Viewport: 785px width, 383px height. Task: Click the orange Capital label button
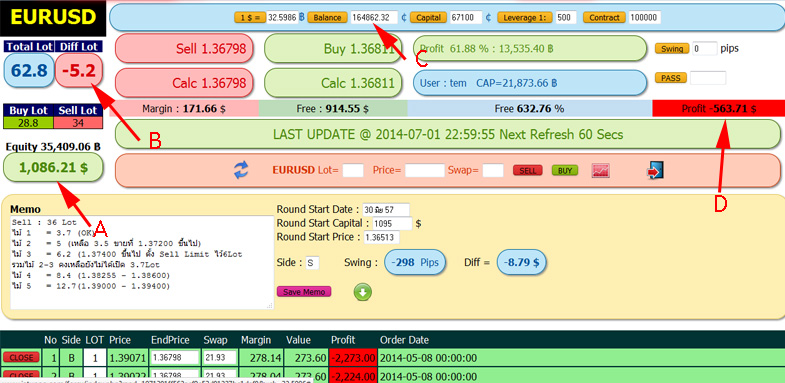click(x=429, y=18)
